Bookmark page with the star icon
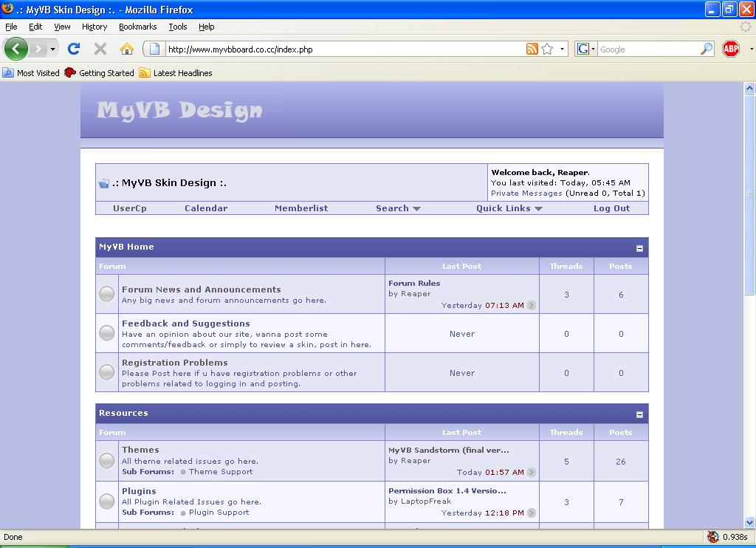This screenshot has height=548, width=756. (x=547, y=49)
